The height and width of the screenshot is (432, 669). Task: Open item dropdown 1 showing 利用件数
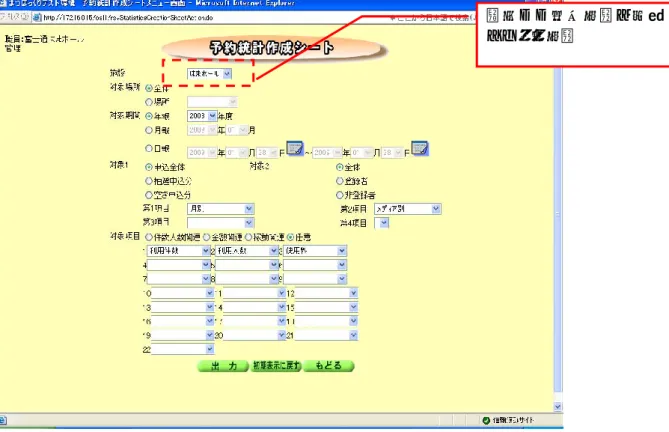point(178,251)
